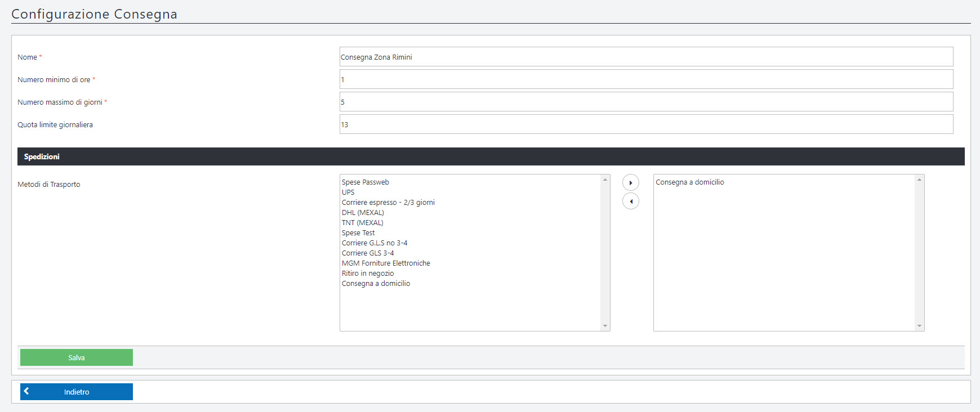Image resolution: width=980 pixels, height=412 pixels.
Task: Click the back chevron on Indietro
Action: click(26, 391)
